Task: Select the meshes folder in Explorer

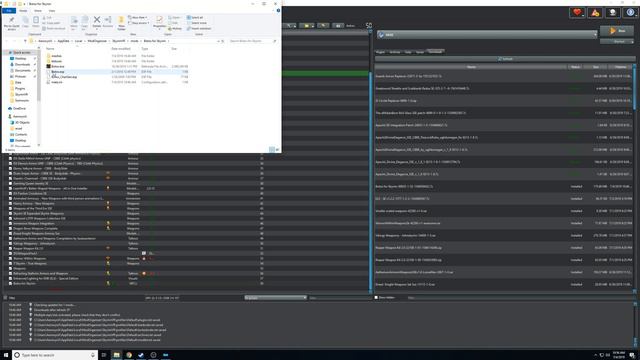Action: tap(56, 56)
